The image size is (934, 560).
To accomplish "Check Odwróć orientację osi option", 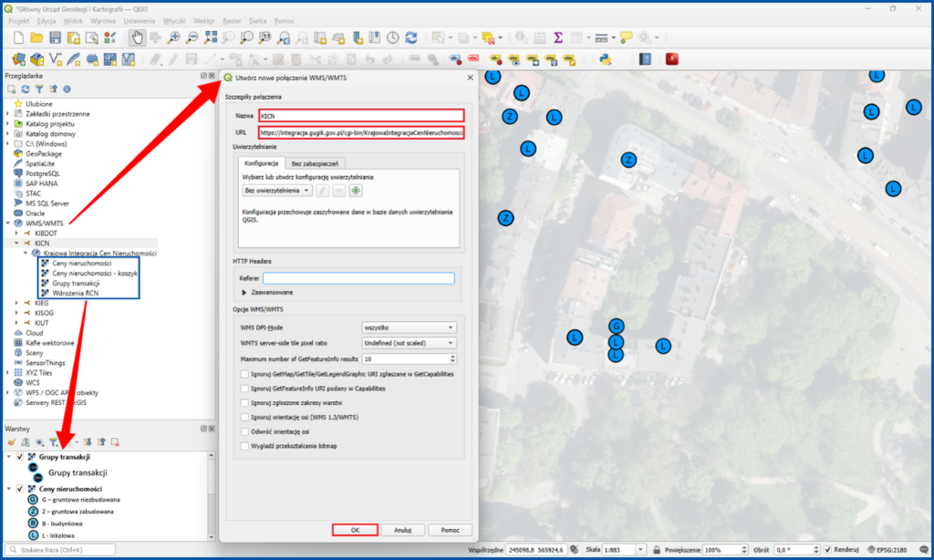I will (x=244, y=431).
